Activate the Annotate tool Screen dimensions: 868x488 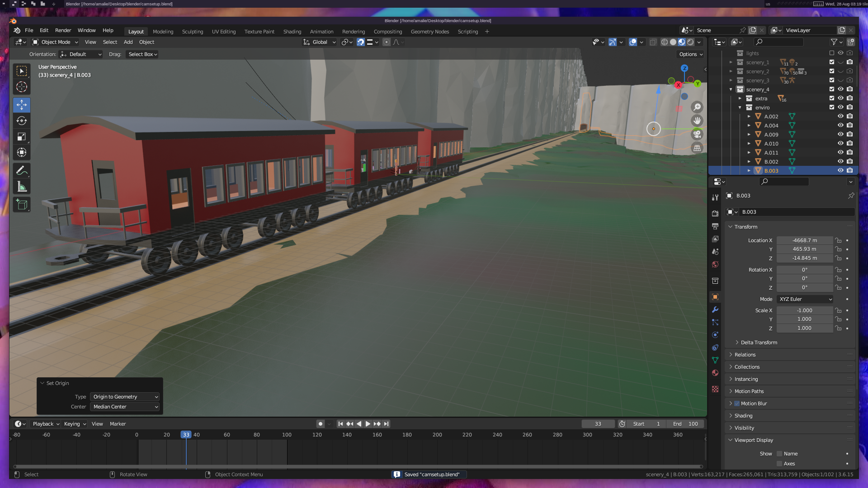click(21, 171)
